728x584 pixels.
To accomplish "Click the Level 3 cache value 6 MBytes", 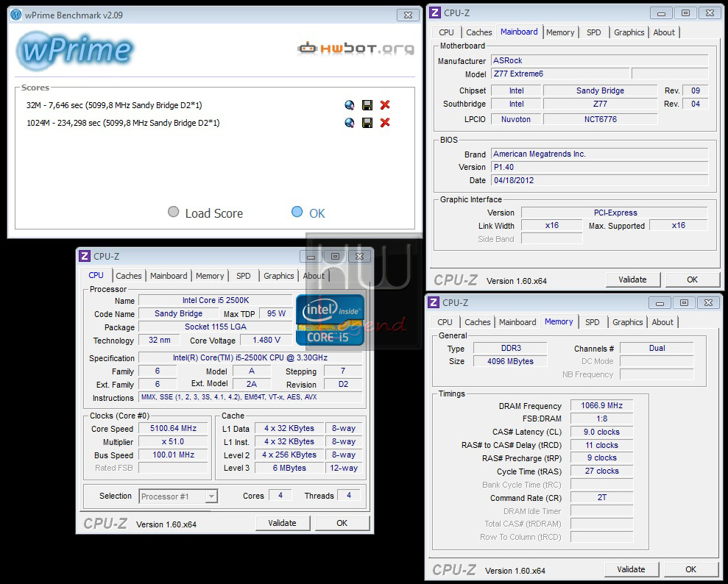I will click(x=289, y=469).
